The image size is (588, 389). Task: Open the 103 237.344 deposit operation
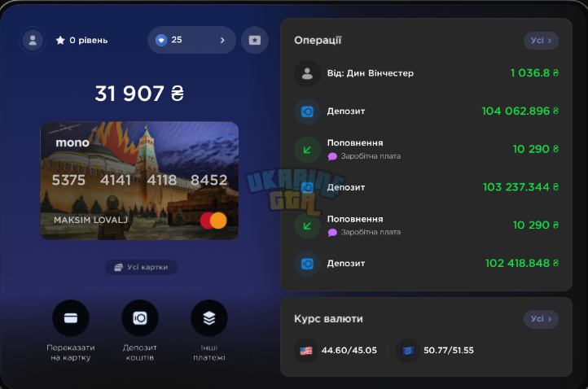click(x=427, y=187)
